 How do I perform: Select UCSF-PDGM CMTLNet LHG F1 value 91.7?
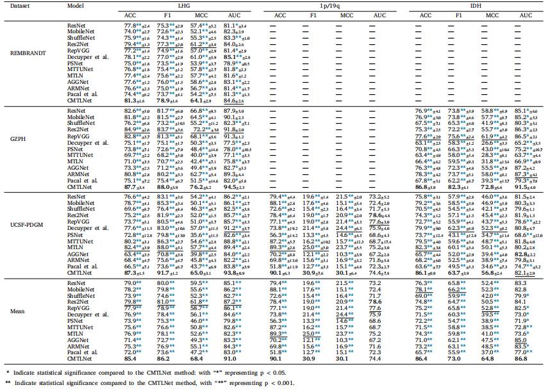(167, 273)
